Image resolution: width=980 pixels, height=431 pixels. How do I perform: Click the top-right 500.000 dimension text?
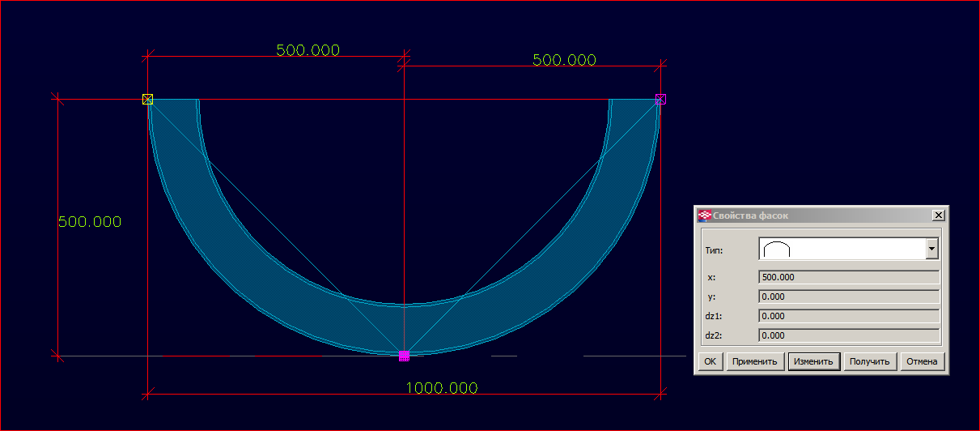[564, 60]
